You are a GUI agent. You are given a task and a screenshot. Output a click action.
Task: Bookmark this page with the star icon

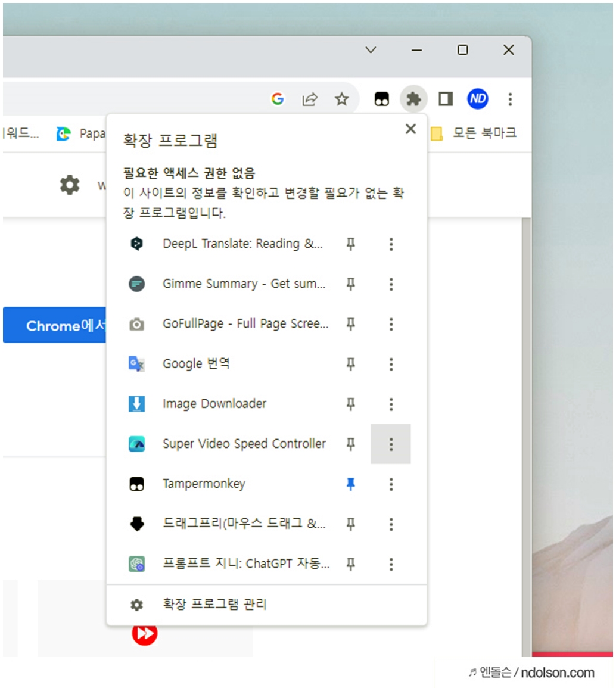(x=342, y=99)
